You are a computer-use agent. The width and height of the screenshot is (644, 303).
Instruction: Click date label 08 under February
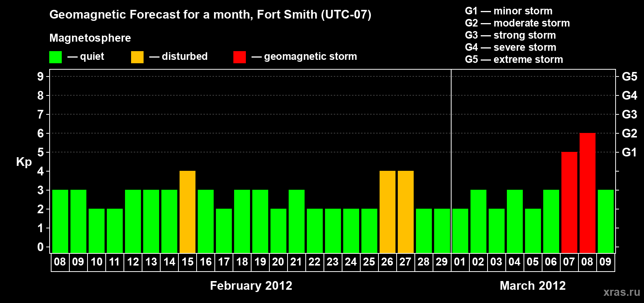click(x=60, y=262)
